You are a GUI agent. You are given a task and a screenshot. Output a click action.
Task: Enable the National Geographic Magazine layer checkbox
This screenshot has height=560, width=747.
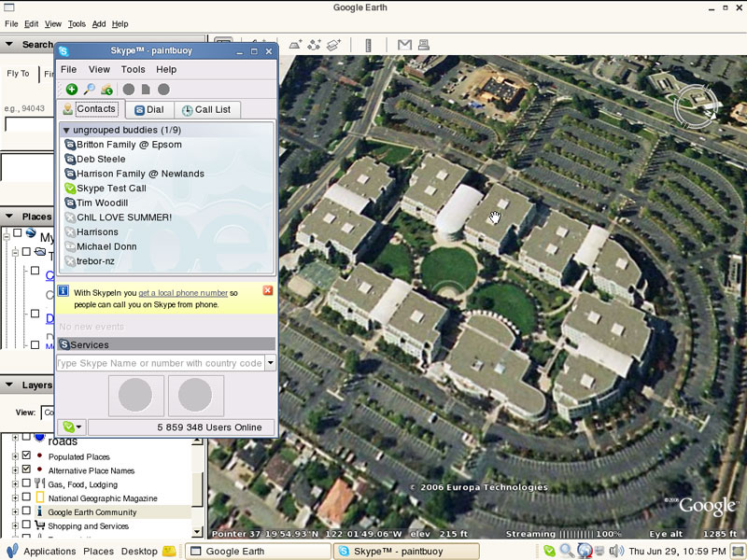click(27, 497)
